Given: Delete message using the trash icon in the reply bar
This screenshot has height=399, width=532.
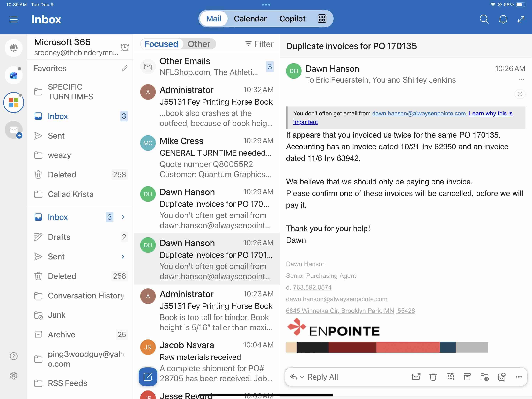Looking at the screenshot, I should click(433, 377).
